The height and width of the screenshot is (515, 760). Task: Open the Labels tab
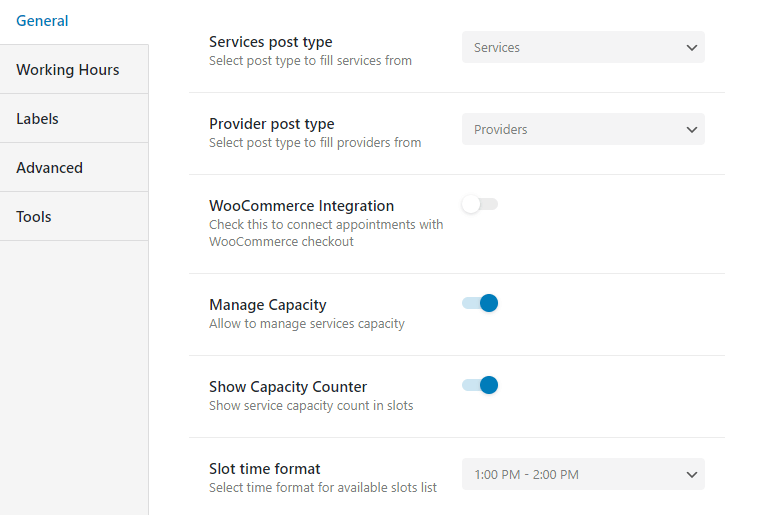tap(37, 119)
